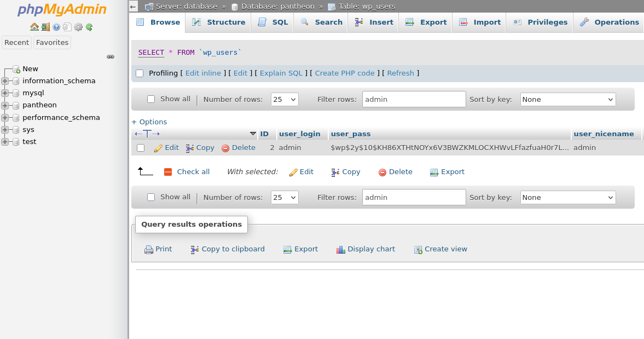The image size is (644, 339).
Task: Expand the sys database node
Action: [x=5, y=130]
